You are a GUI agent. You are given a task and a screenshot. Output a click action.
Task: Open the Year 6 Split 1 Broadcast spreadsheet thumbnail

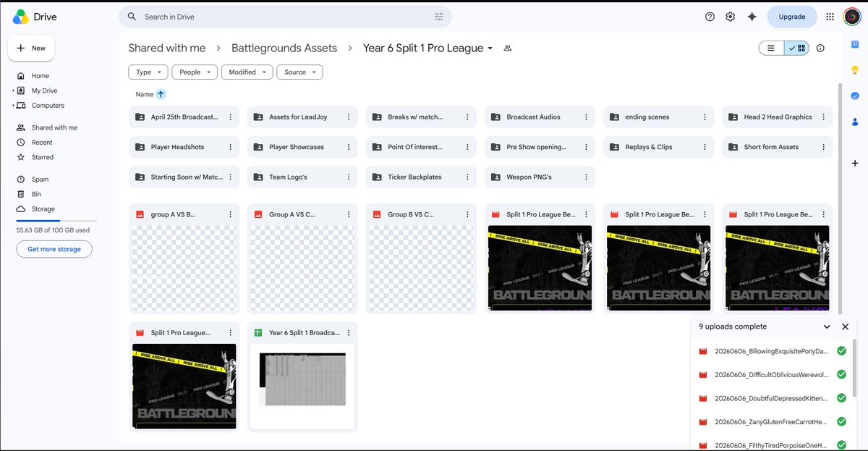302,386
